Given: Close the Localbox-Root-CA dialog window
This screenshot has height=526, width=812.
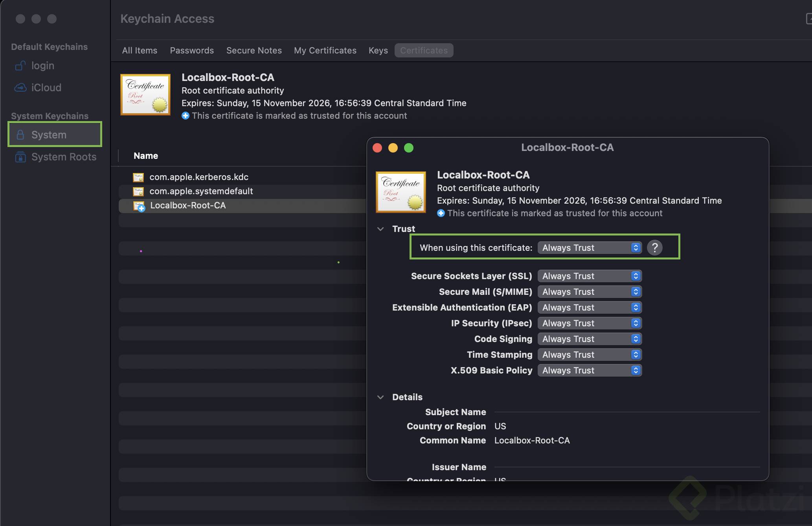Looking at the screenshot, I should click(377, 148).
